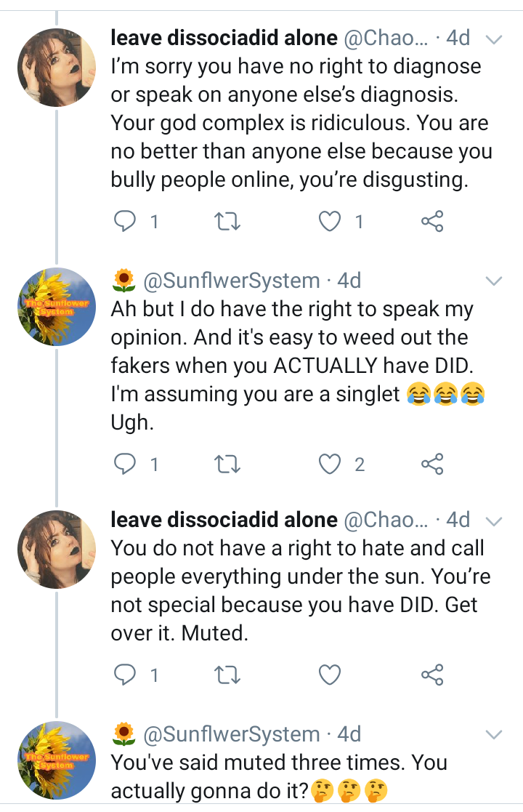Open the 'leave dissociadid alone' profile name in the first tweet
Image resolution: width=523 pixels, height=812 pixels.
tap(224, 39)
